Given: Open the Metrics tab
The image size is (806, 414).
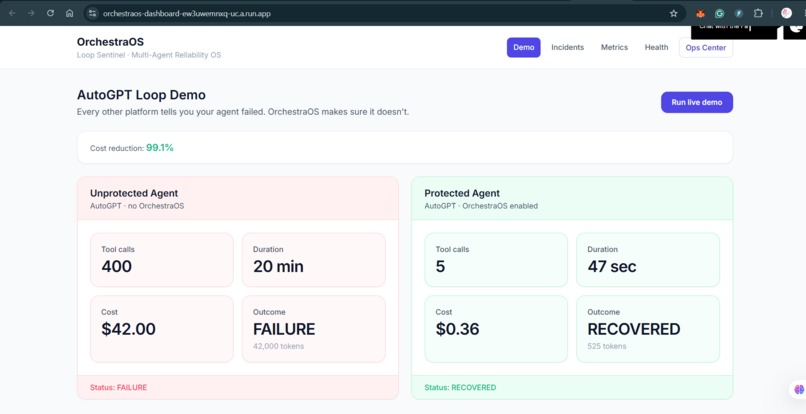Looking at the screenshot, I should pyautogui.click(x=614, y=47).
